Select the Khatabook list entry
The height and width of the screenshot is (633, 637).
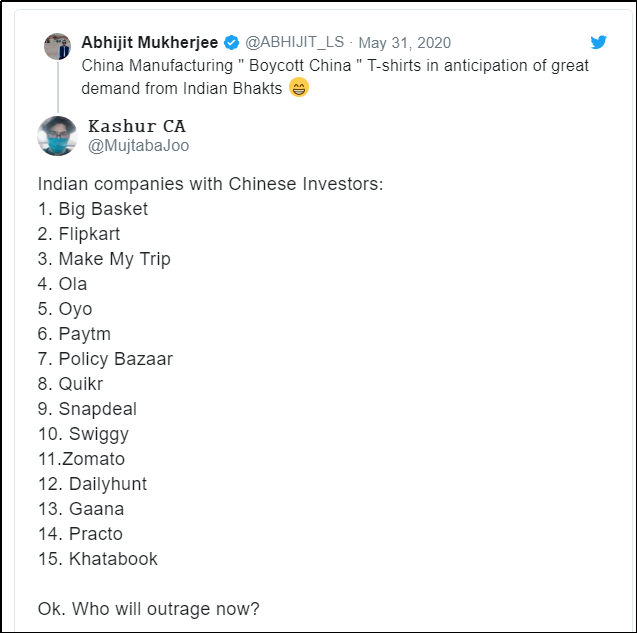click(x=97, y=559)
